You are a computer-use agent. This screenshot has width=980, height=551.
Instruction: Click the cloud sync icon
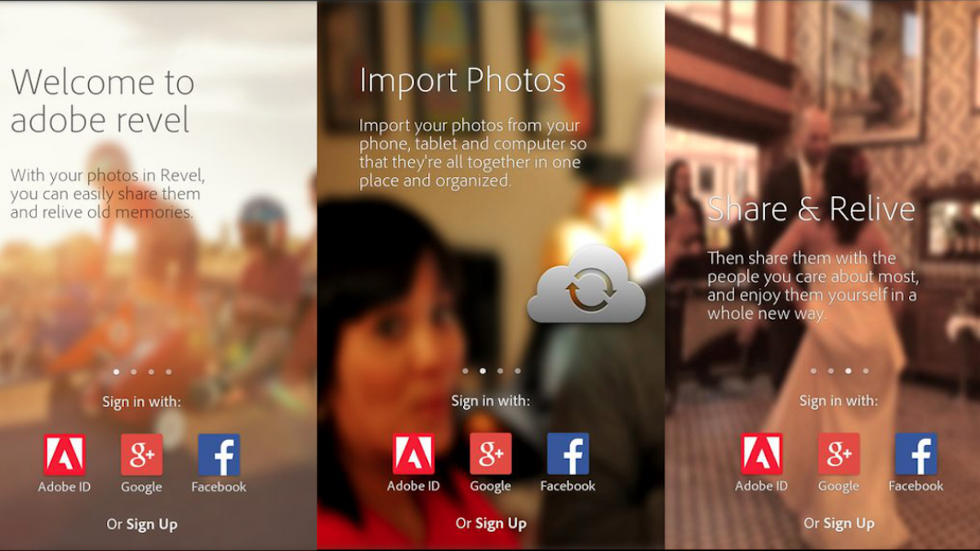586,287
